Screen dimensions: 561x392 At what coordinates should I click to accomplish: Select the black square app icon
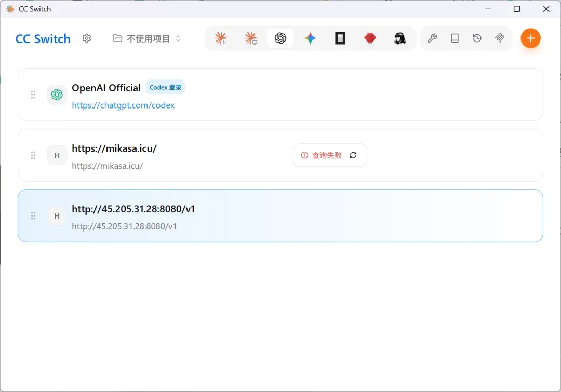click(x=340, y=38)
